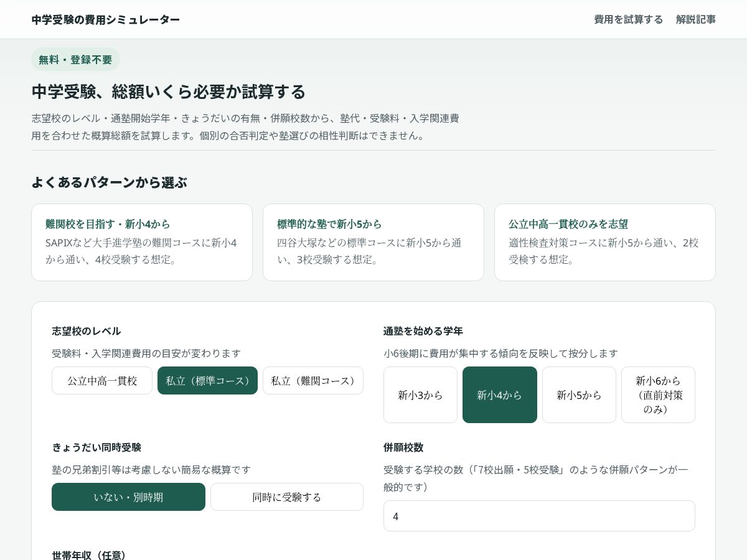Choose the 難関校を目指す・新小4から preset card

(x=142, y=242)
